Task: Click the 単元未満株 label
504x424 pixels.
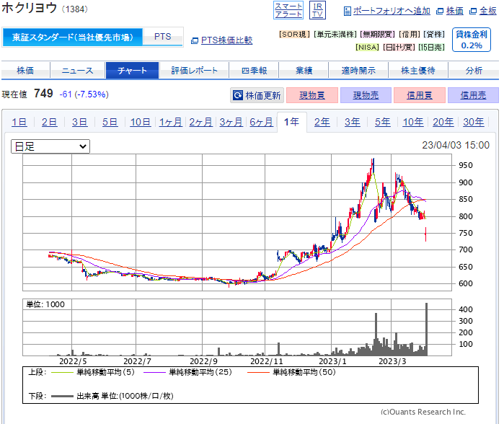Action: point(335,35)
